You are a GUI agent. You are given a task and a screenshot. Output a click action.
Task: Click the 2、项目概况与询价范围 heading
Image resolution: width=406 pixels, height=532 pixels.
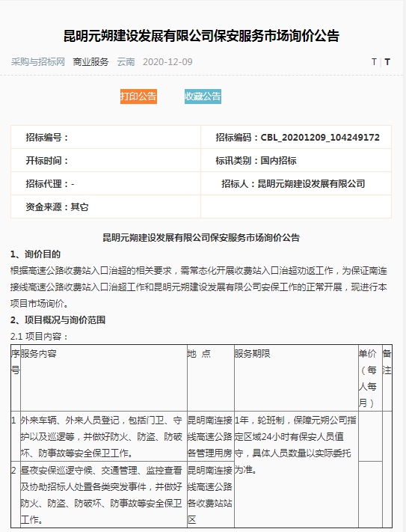pos(58,320)
